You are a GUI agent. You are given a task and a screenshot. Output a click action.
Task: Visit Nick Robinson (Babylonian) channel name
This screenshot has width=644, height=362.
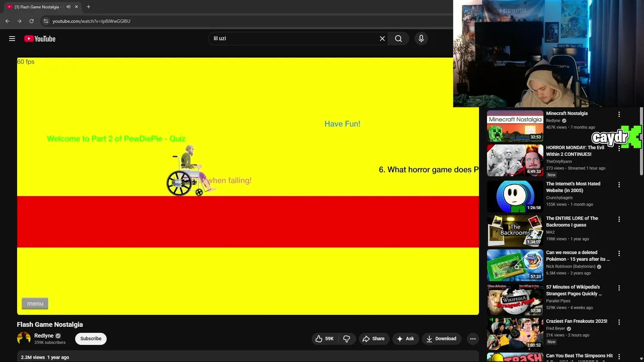(x=571, y=266)
